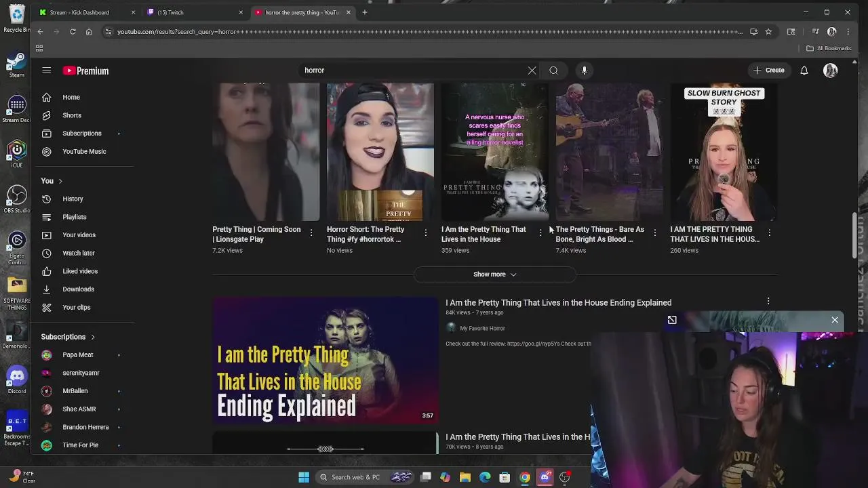This screenshot has height=488, width=868.
Task: Expand the webcam picture-in-picture overlay
Action: 672,320
